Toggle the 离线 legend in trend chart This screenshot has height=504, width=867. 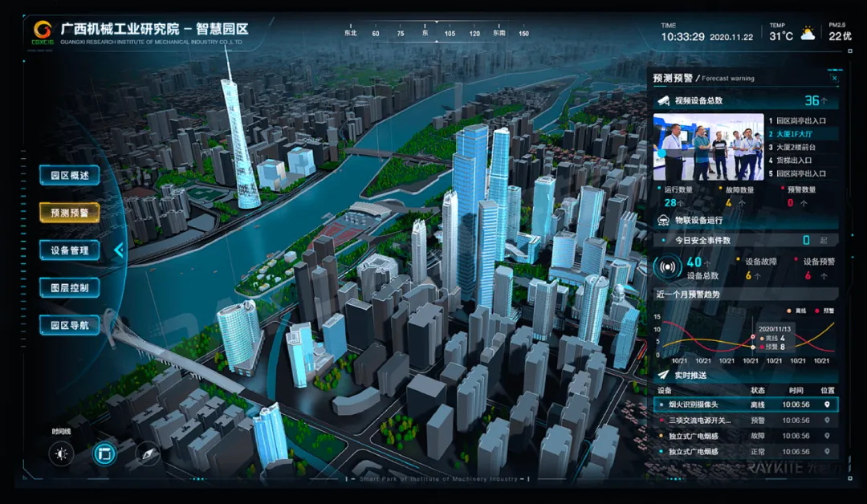coord(797,311)
